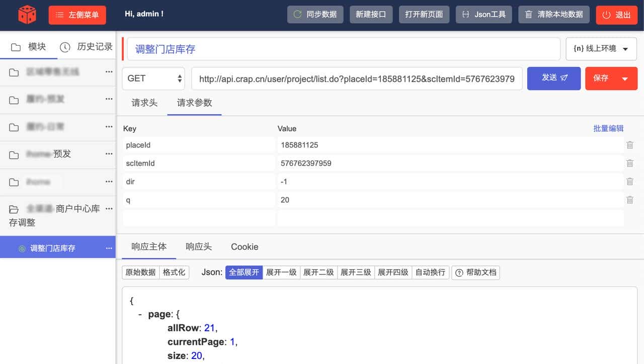Open the Json工具 from the top bar
Image resolution: width=644 pixels, height=364 pixels.
click(484, 15)
